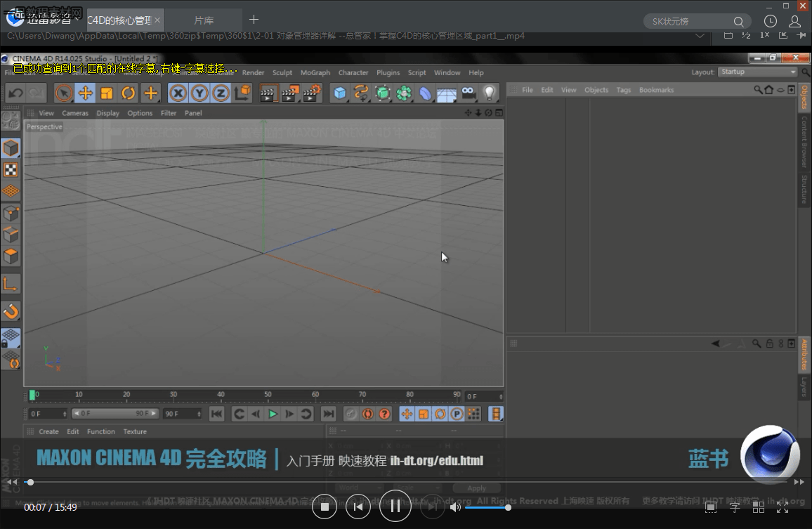Add a Camera object
This screenshot has width=812, height=529.
(468, 93)
